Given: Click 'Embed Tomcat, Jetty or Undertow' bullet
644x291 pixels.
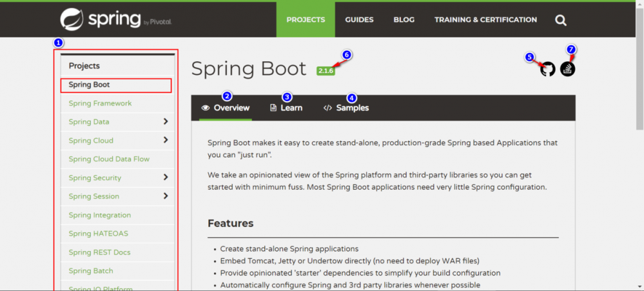Looking at the screenshot, I should click(x=349, y=261).
